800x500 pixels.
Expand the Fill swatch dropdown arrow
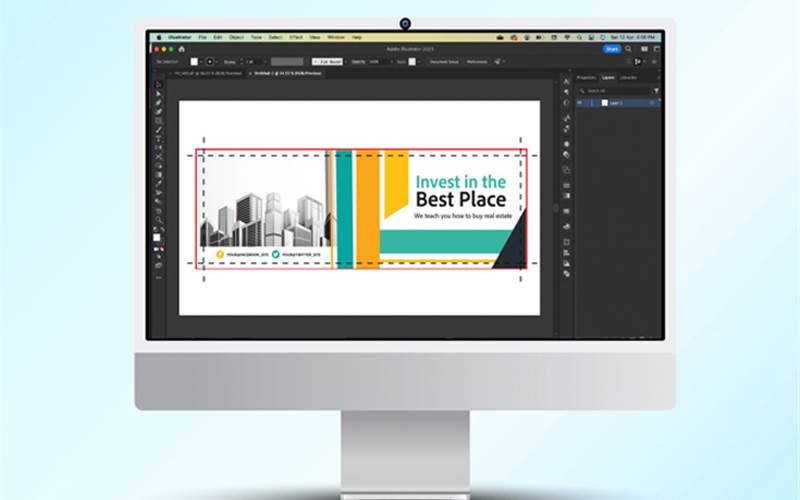click(201, 62)
